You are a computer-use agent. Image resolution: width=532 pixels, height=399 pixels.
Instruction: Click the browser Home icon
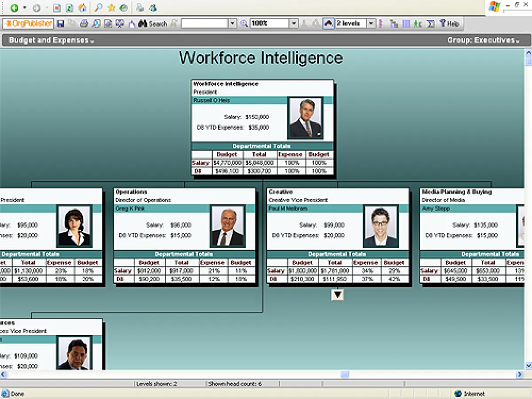[82, 8]
